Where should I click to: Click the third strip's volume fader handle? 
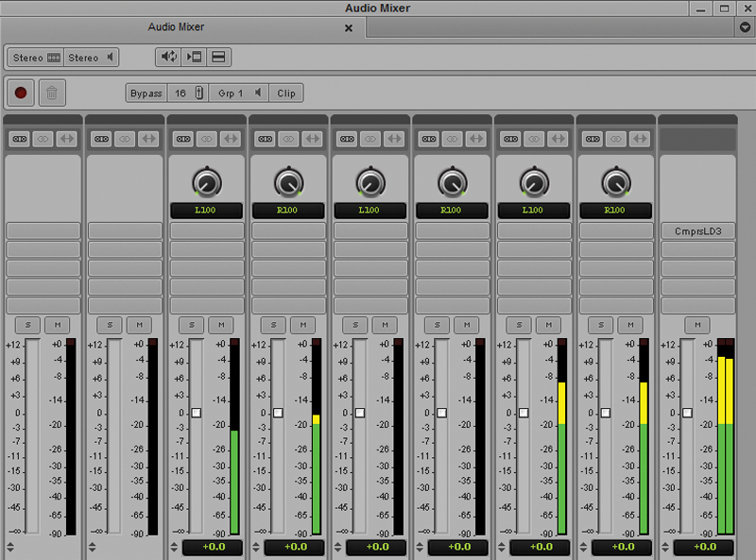197,413
